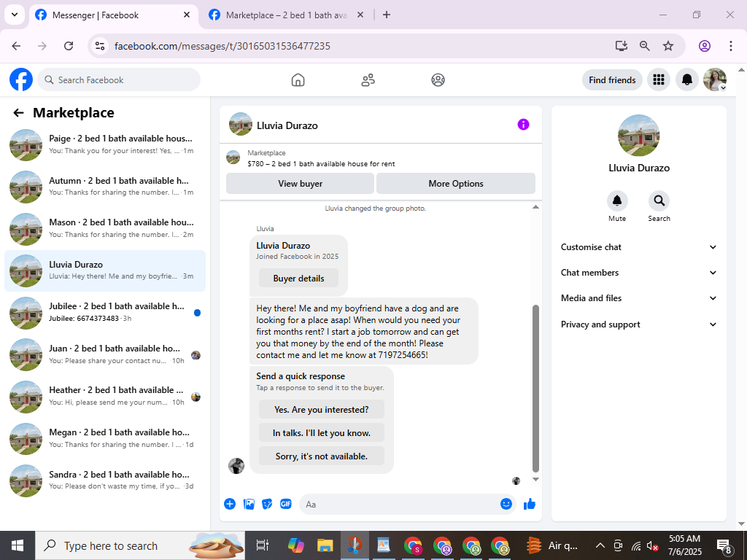747x560 pixels.
Task: Click the Find friends button
Action: pos(612,79)
